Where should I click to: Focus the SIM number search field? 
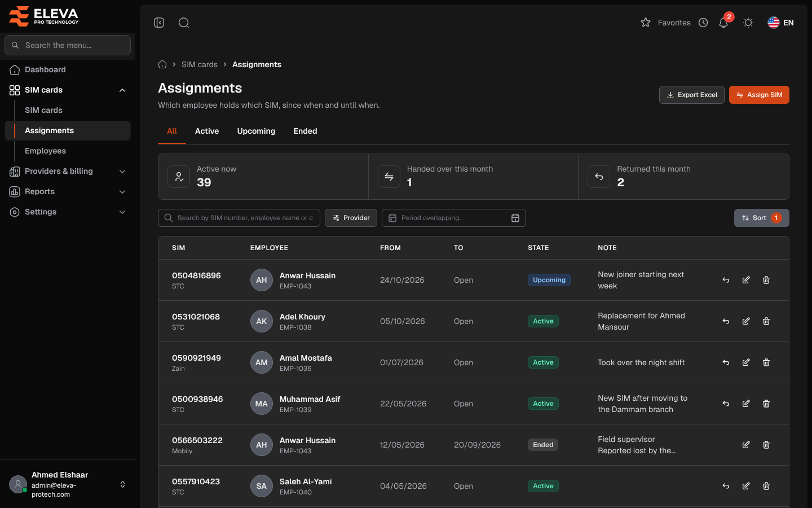click(x=239, y=218)
